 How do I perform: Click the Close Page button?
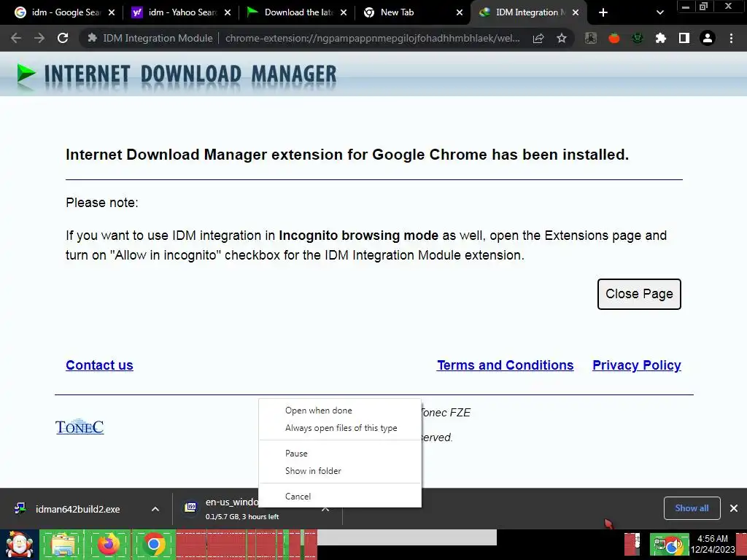[x=639, y=294]
